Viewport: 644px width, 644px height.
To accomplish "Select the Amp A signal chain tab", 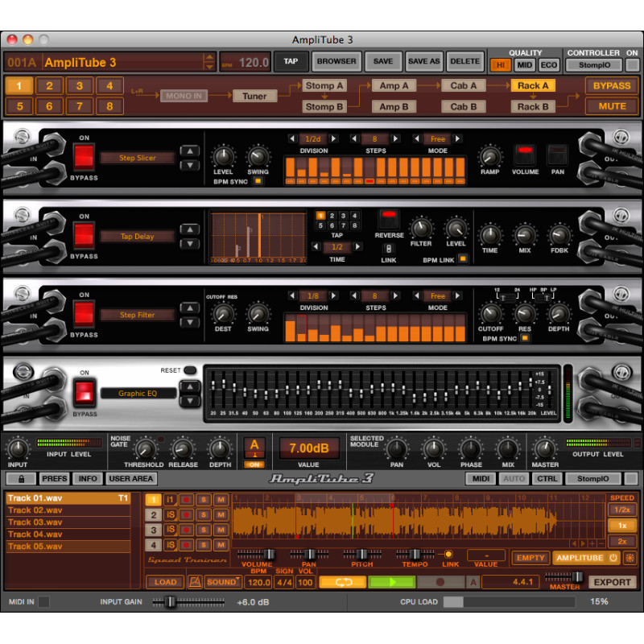I will pos(394,85).
